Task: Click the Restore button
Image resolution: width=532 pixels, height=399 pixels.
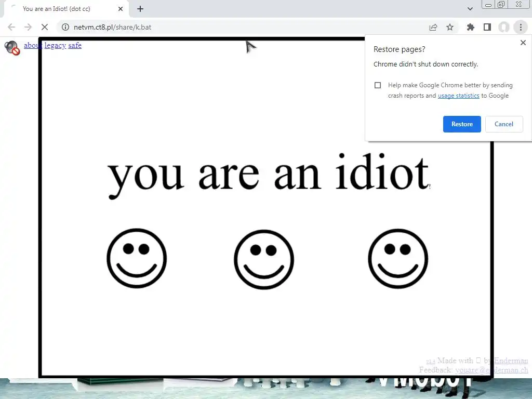Action: pyautogui.click(x=462, y=124)
